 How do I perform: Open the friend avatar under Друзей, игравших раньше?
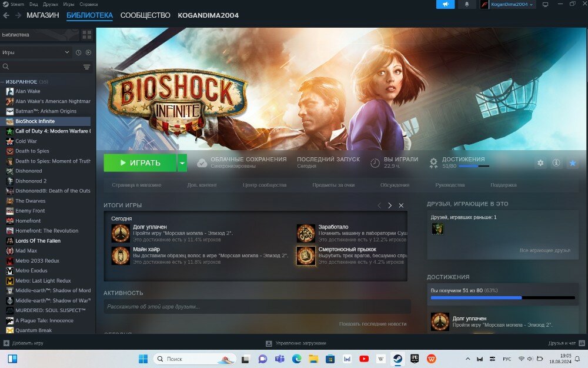[437, 228]
